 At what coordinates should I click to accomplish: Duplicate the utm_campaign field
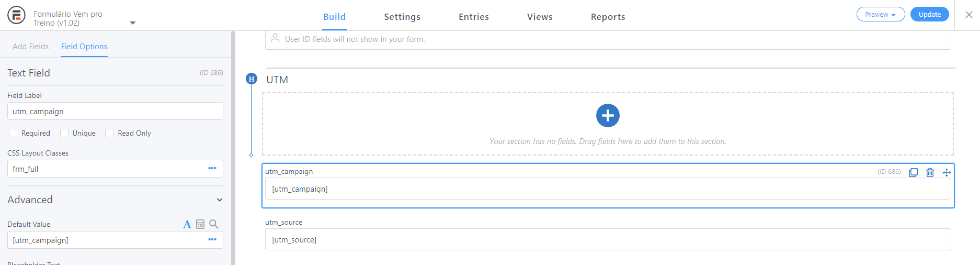913,172
